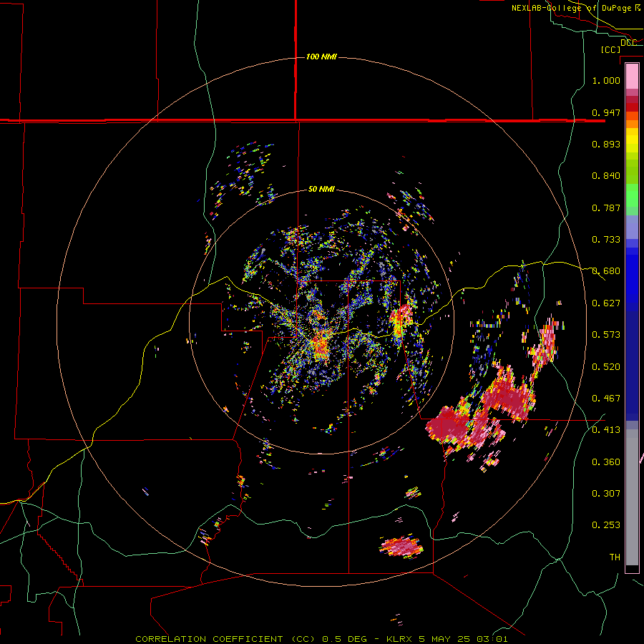Click the TH label at the scale bottom
Screen dimensions: 644x644
point(615,557)
